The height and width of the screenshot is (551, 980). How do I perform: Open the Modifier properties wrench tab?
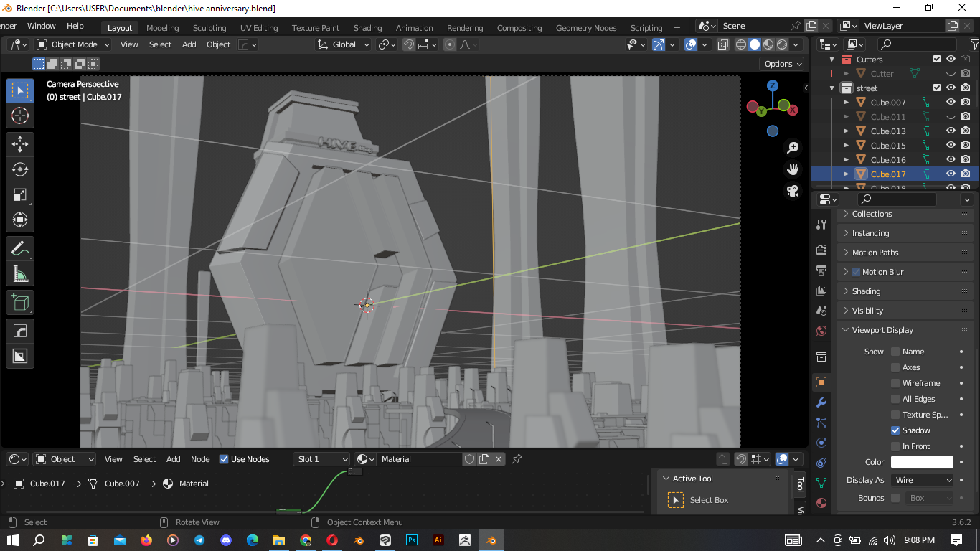[821, 402]
